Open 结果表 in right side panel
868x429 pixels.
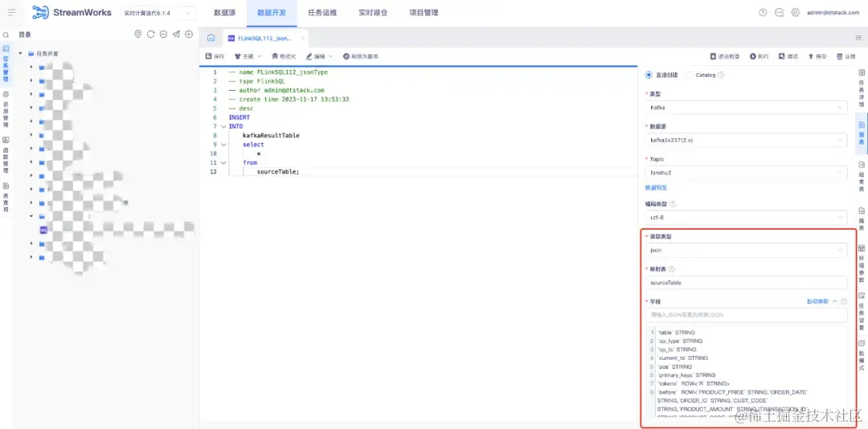pos(862,177)
